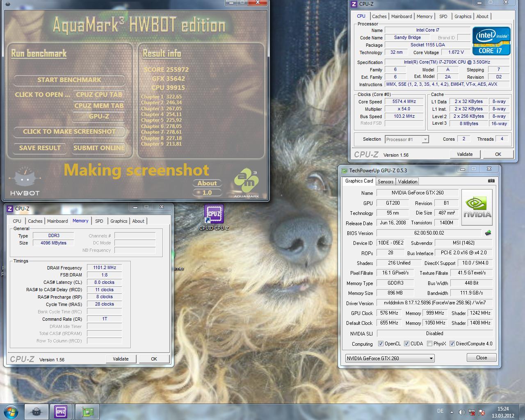Click the Driver Version field in GPU-Z
525x420 pixels.
coord(435,303)
